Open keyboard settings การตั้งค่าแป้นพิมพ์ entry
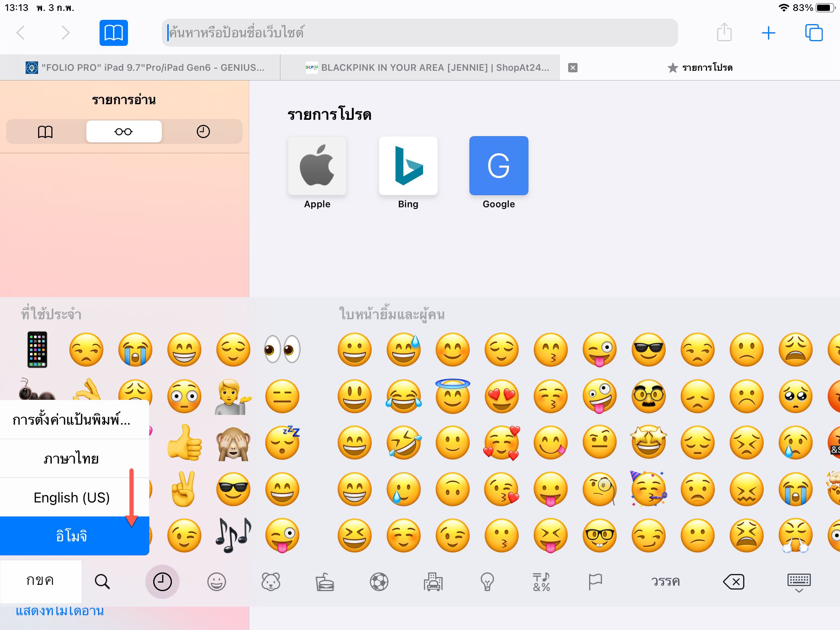This screenshot has height=630, width=840. [x=72, y=420]
